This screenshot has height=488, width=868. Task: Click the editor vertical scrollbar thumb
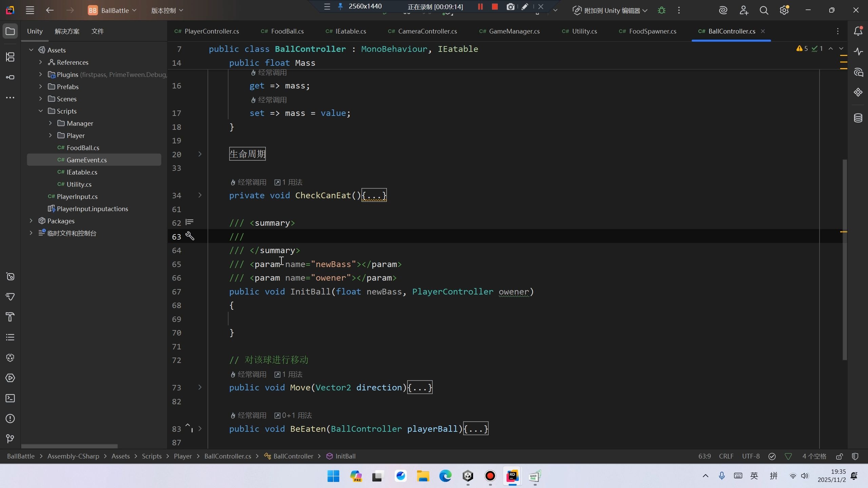click(x=845, y=259)
